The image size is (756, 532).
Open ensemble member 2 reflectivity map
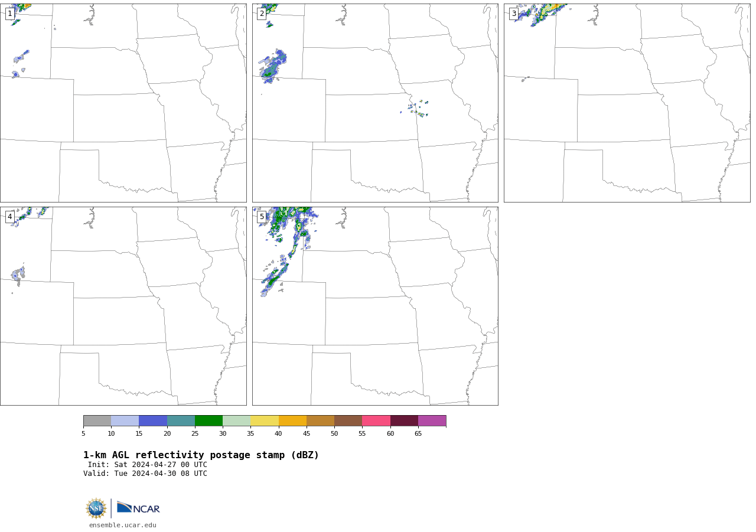pyautogui.click(x=375, y=103)
